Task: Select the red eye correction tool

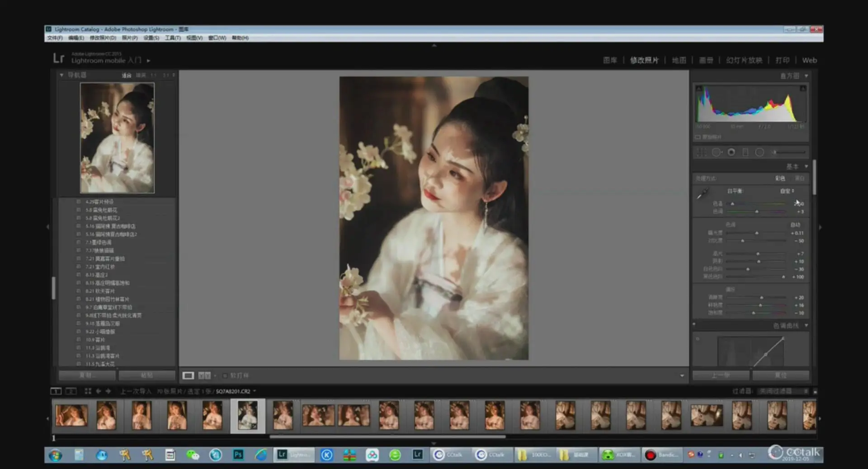Action: 731,152
